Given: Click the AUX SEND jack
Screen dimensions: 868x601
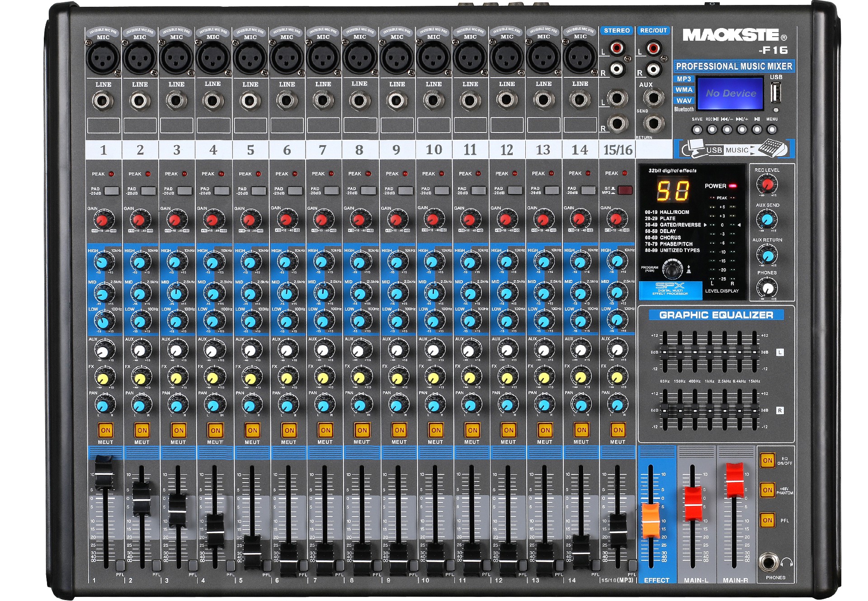Looking at the screenshot, I should [653, 98].
